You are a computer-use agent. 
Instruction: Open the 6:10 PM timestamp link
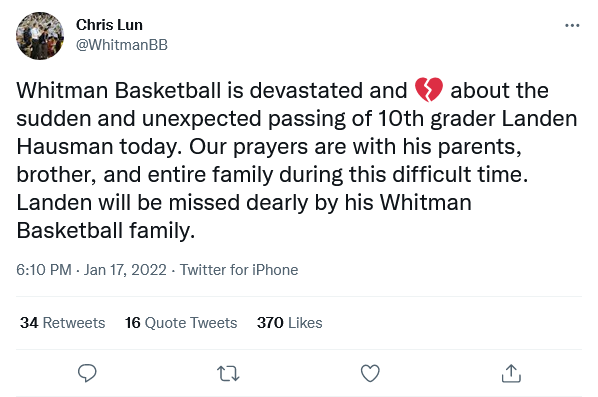(x=44, y=270)
